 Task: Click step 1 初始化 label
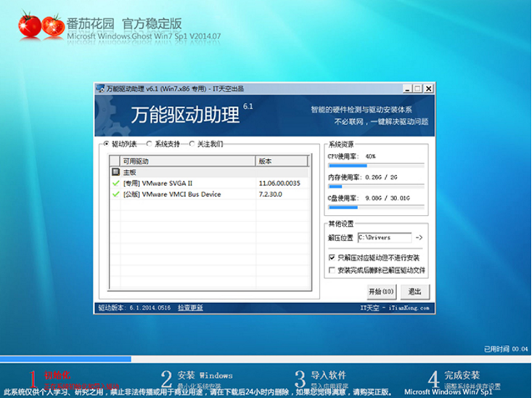click(x=57, y=375)
